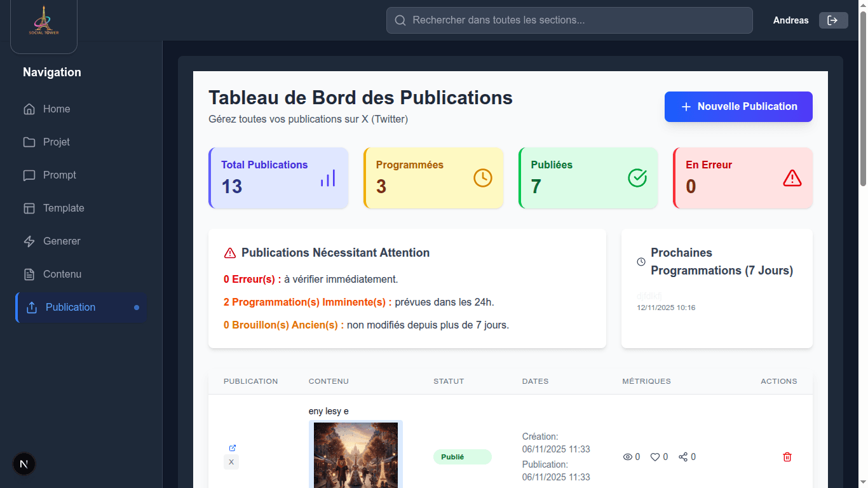The image size is (868, 488).
Task: Select the Publication sidebar item
Action: (81, 308)
